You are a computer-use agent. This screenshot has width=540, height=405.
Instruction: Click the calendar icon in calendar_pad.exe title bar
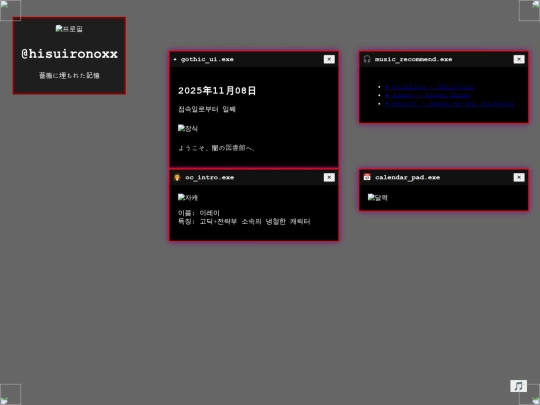point(367,177)
